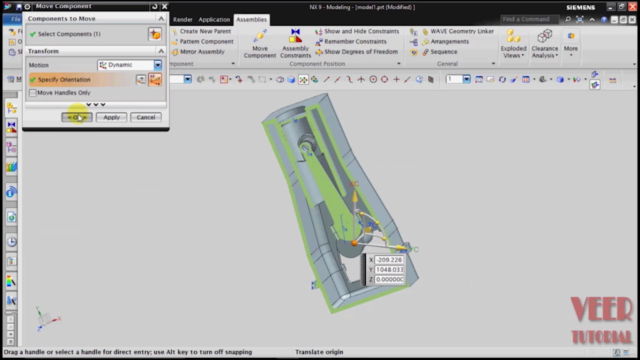Image resolution: width=640 pixels, height=360 pixels.
Task: Reset the Move Component dialog
Action: (154, 7)
